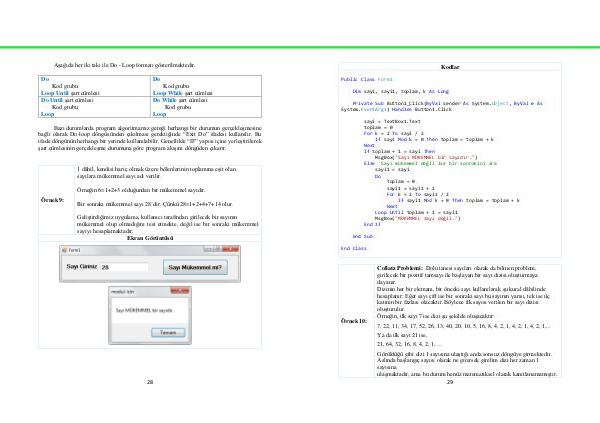The height and width of the screenshot is (423, 600).
Task: Close the Form1 window with its red X
Action: point(231,249)
